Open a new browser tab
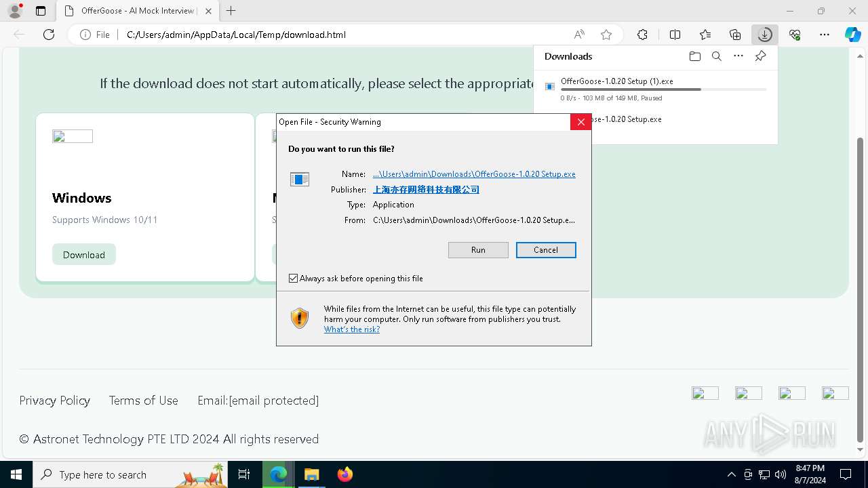 click(231, 11)
